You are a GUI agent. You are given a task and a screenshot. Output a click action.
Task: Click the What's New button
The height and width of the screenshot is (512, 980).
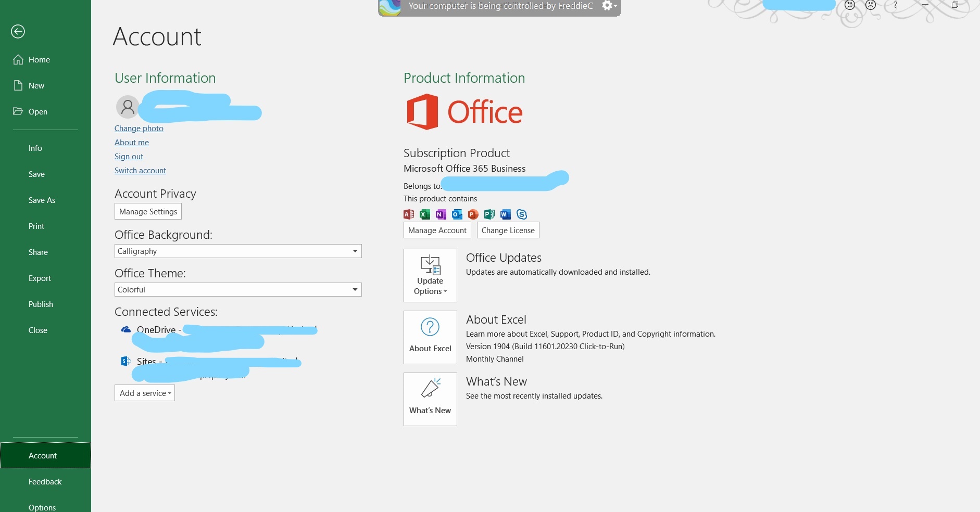[x=430, y=399]
